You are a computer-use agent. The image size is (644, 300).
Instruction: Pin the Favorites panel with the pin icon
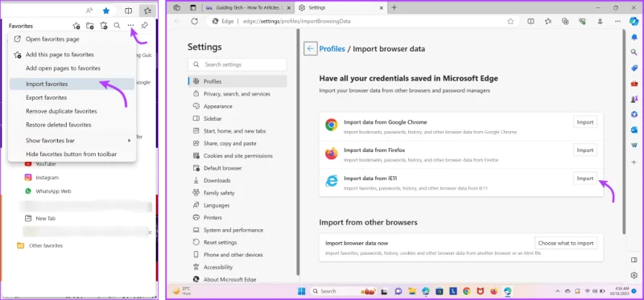coord(145,26)
